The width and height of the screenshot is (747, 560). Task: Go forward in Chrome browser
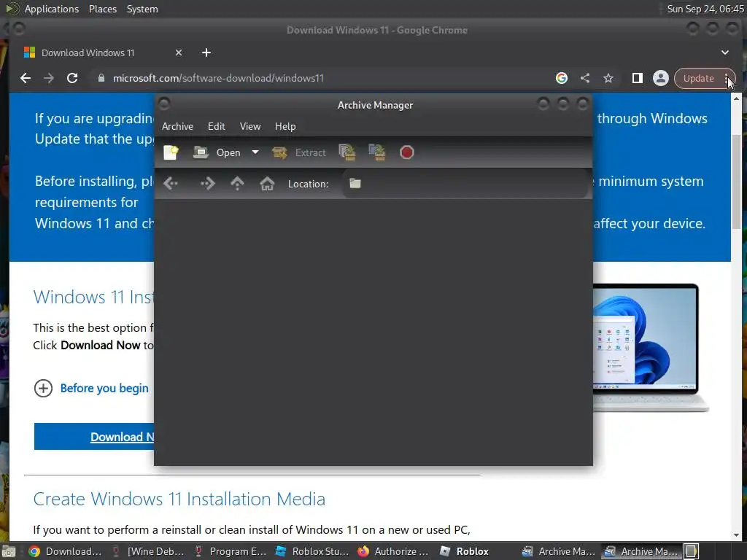(49, 78)
